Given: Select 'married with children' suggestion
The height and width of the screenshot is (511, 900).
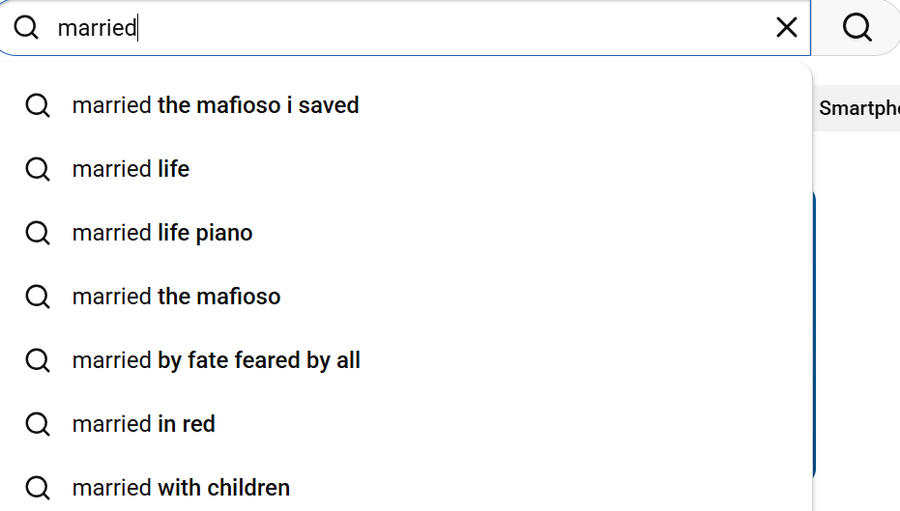Looking at the screenshot, I should point(181,488).
